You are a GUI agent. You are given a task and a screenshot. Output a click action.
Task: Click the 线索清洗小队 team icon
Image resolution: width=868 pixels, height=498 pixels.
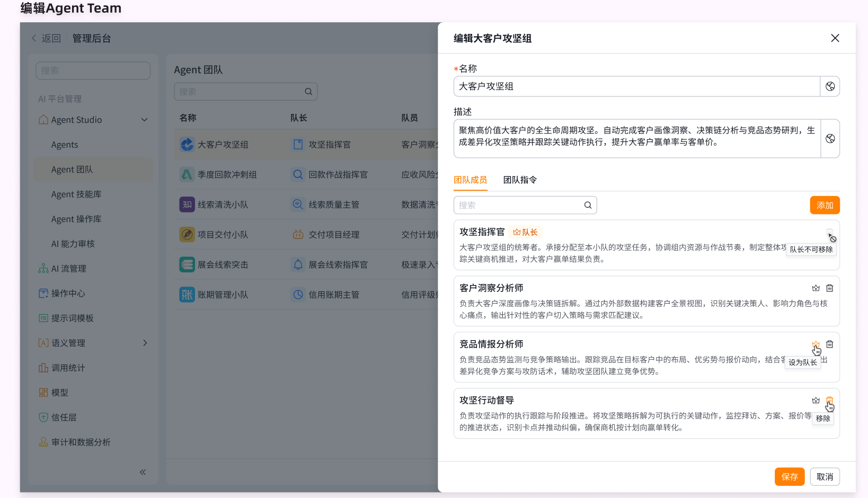pos(187,204)
